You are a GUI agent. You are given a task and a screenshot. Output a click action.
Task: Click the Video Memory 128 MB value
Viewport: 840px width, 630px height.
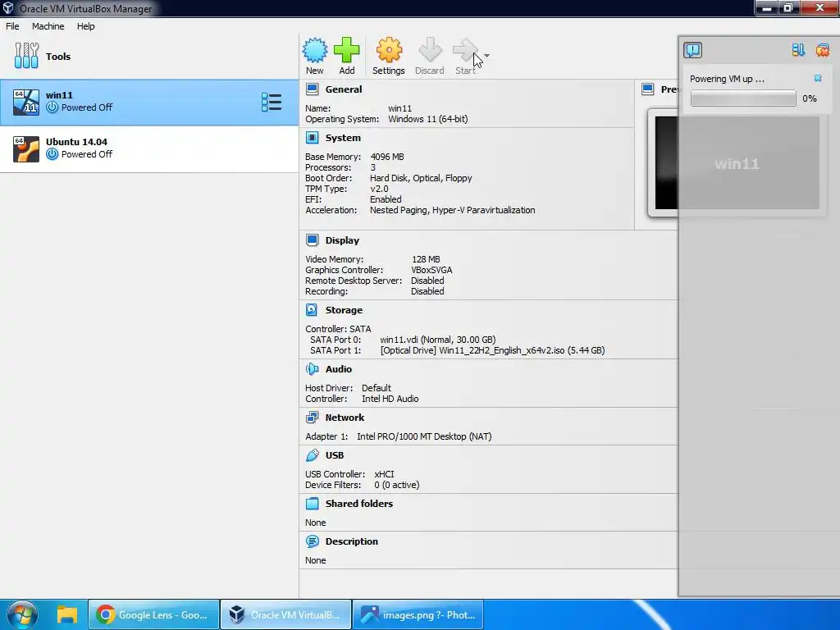click(426, 259)
